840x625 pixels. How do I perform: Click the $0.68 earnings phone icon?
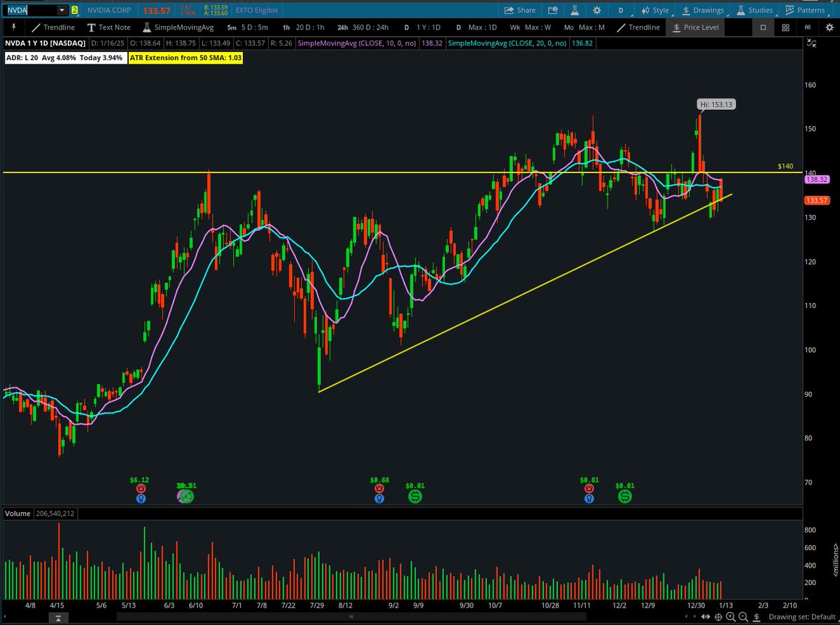379,489
